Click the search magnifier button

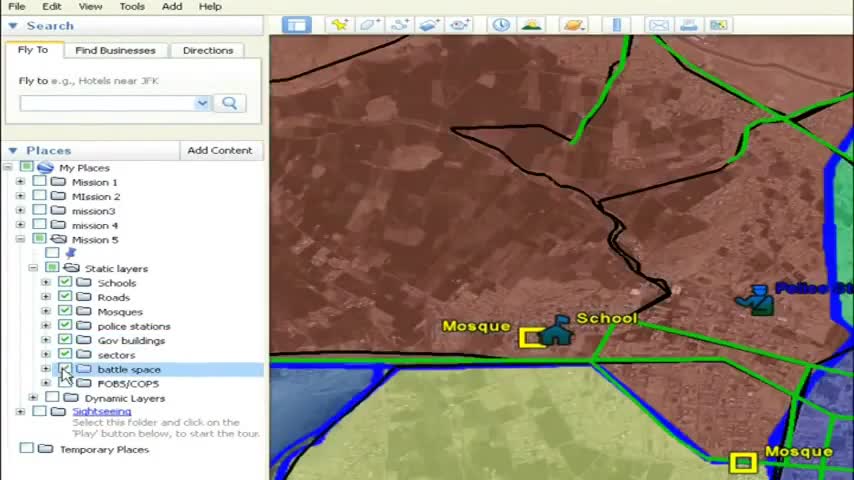point(230,103)
